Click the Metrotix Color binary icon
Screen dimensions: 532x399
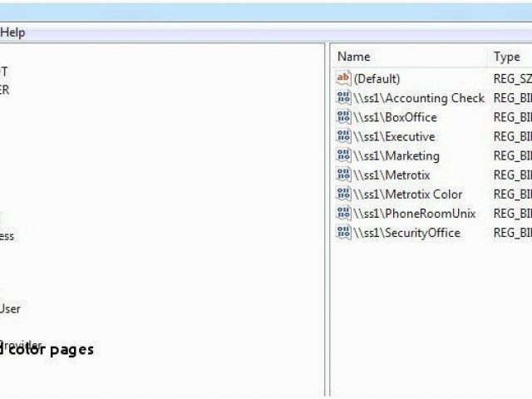click(343, 194)
